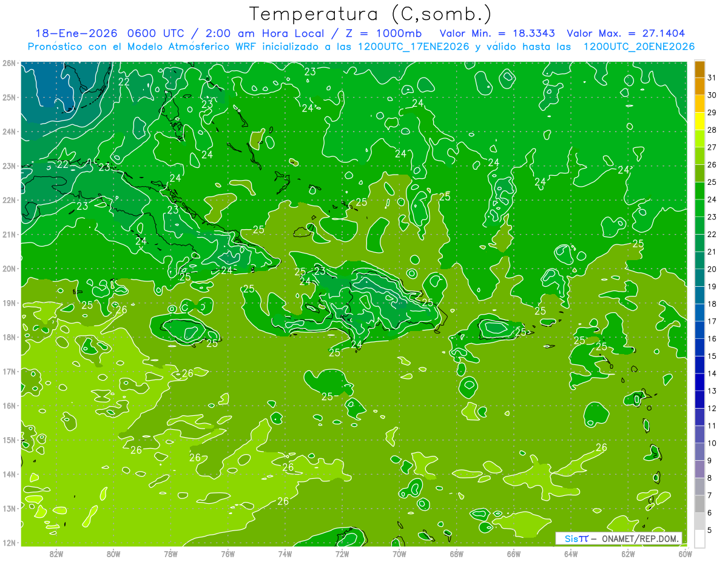Click the "19N" latitude label
728x562 pixels.
click(x=8, y=303)
